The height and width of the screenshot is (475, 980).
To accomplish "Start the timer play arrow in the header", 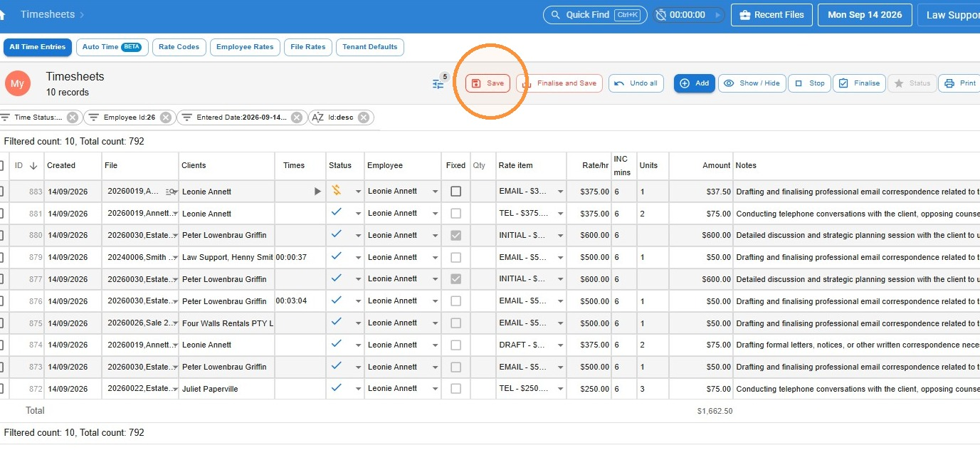I will pos(717,15).
